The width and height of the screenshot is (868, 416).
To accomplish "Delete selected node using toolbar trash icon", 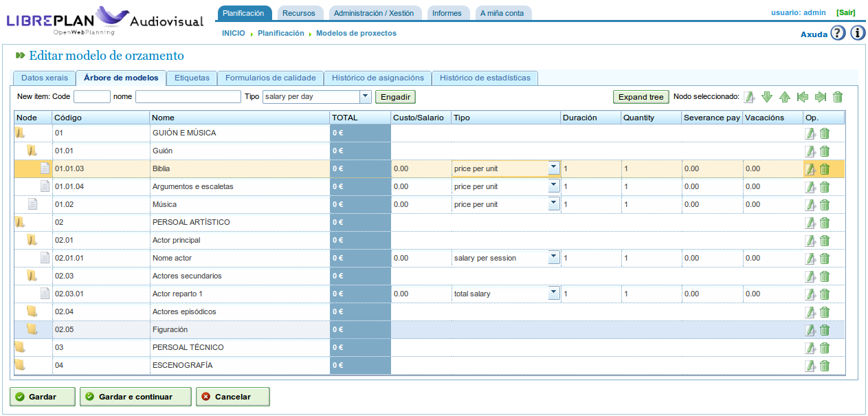I will [x=838, y=97].
